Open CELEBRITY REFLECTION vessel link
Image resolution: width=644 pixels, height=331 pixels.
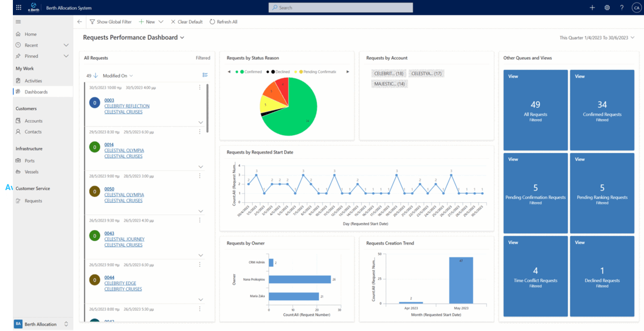coord(127,106)
